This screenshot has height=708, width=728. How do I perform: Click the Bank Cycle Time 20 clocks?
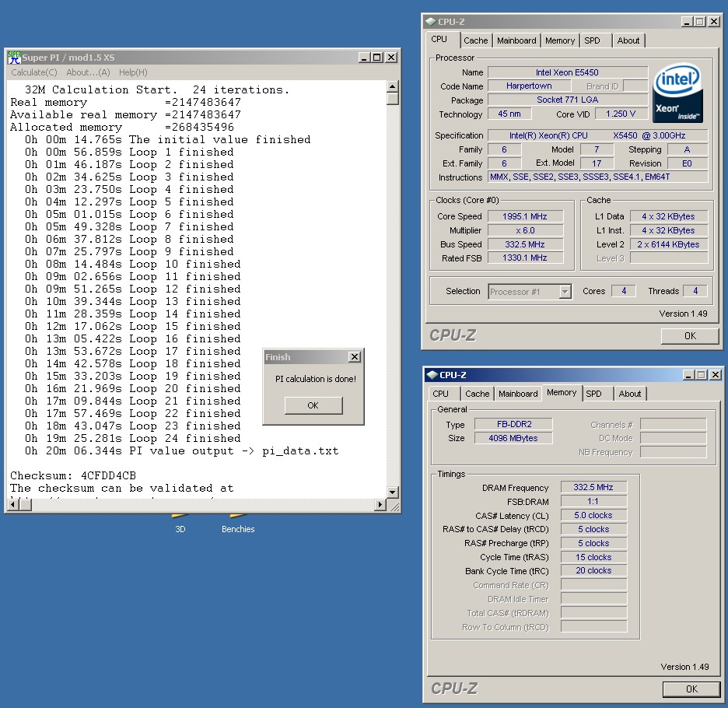pos(593,570)
